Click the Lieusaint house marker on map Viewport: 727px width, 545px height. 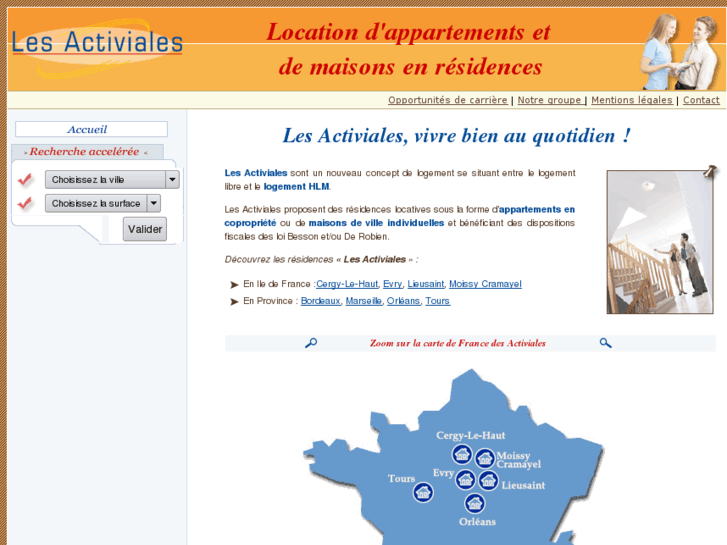(488, 481)
